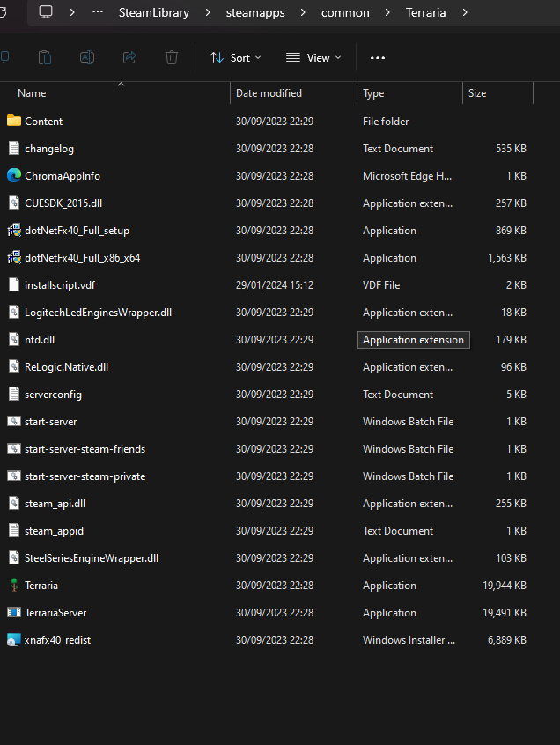Select the changelog text document icon
This screenshot has width=560, height=745.
14,148
